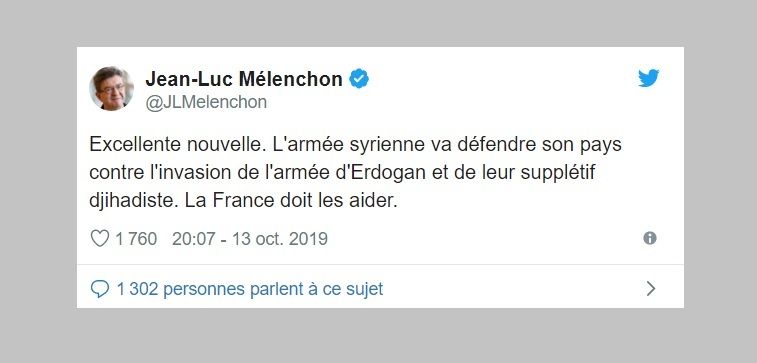Open the tweet info circle icon

[x=650, y=238]
